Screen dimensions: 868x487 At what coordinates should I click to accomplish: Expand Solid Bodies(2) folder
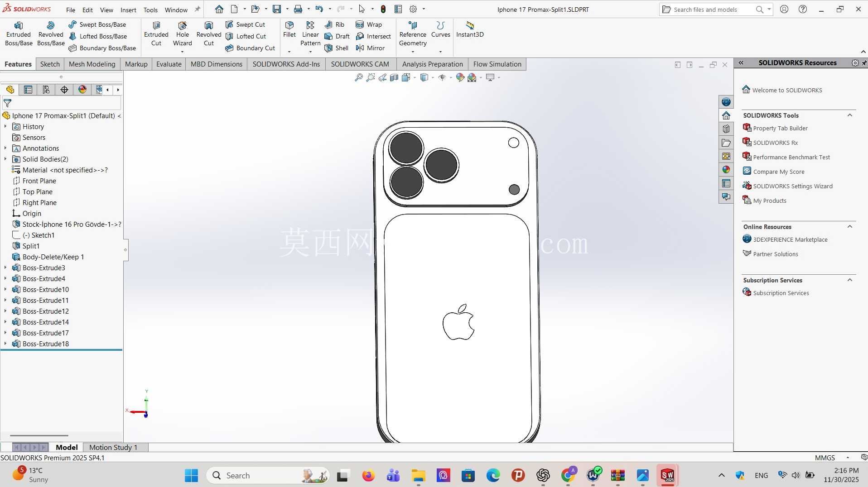pos(5,159)
